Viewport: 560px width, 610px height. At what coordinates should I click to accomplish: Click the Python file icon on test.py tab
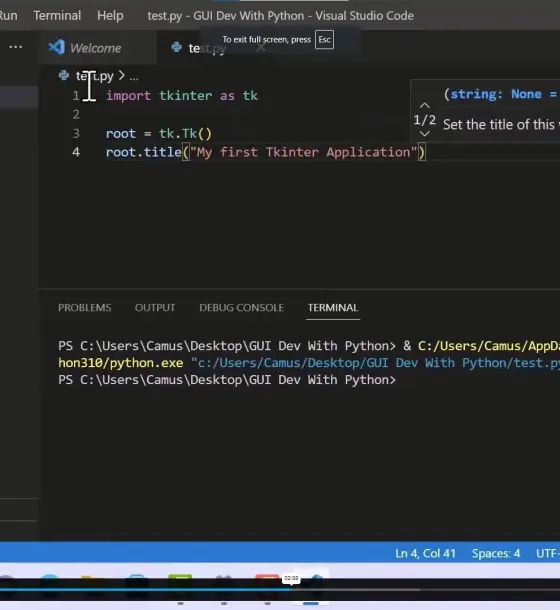pyautogui.click(x=176, y=47)
